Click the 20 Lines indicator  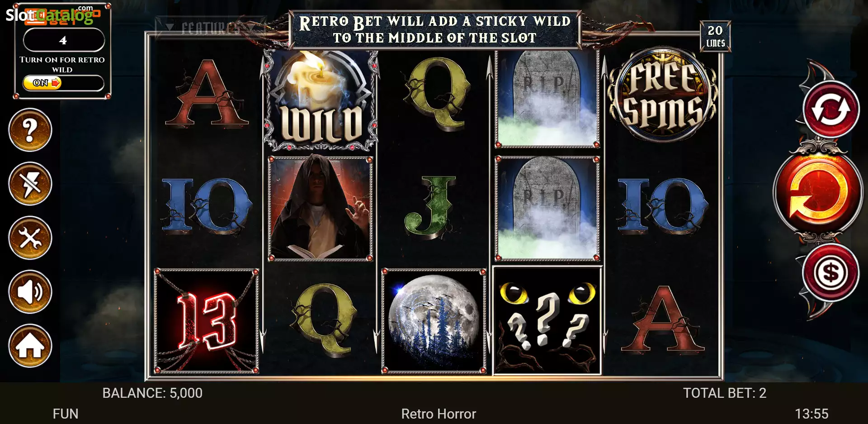click(715, 36)
